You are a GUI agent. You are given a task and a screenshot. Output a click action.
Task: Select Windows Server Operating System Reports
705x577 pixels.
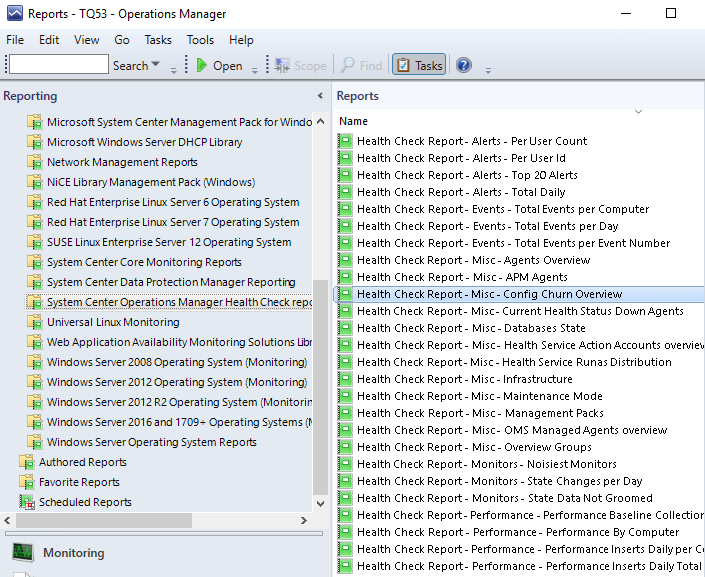coord(152,442)
